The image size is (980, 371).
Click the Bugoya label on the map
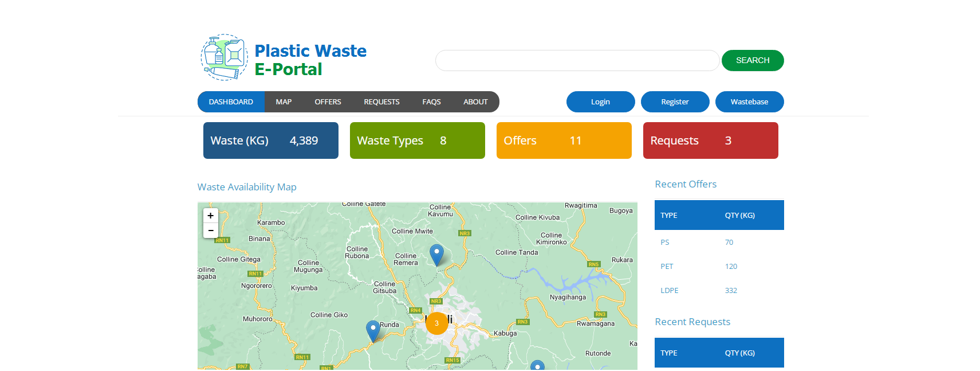[621, 210]
